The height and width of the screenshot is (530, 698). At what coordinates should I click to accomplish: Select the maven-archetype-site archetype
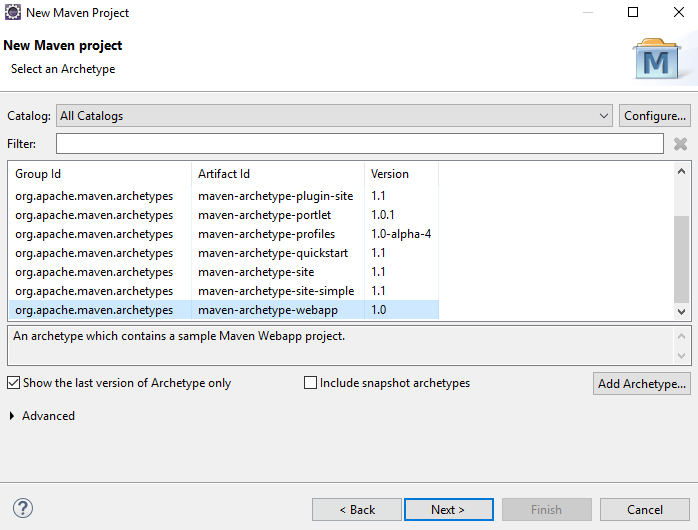tap(223, 272)
